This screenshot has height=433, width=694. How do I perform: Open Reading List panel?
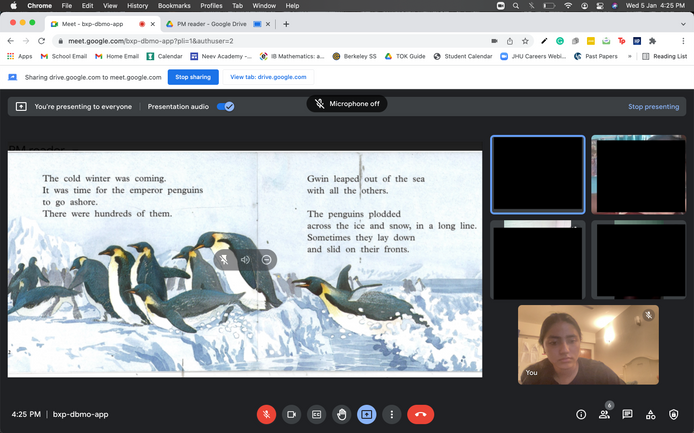click(x=665, y=56)
